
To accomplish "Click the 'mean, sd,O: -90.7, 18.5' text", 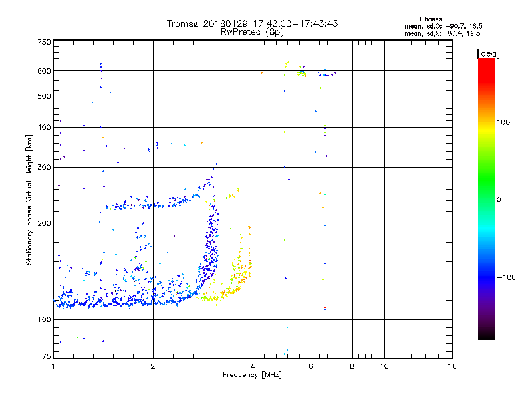I will 444,26.
